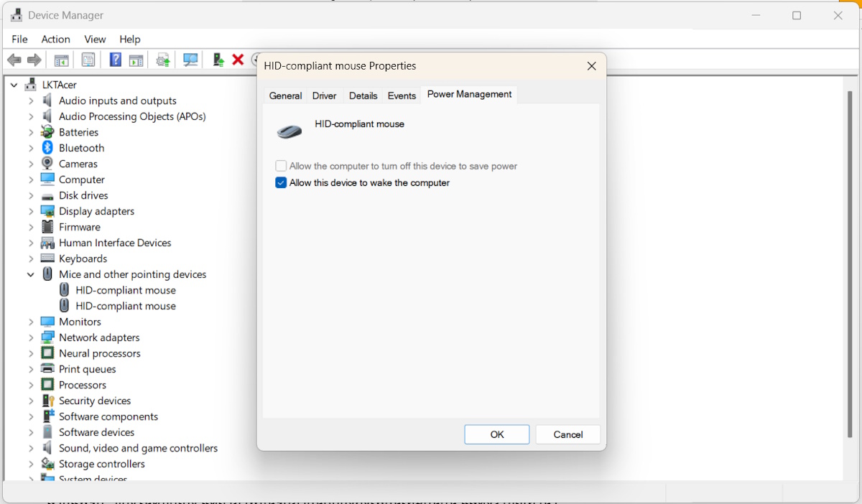Click the red X Uninstall device icon
Image resolution: width=862 pixels, height=504 pixels.
pos(238,60)
